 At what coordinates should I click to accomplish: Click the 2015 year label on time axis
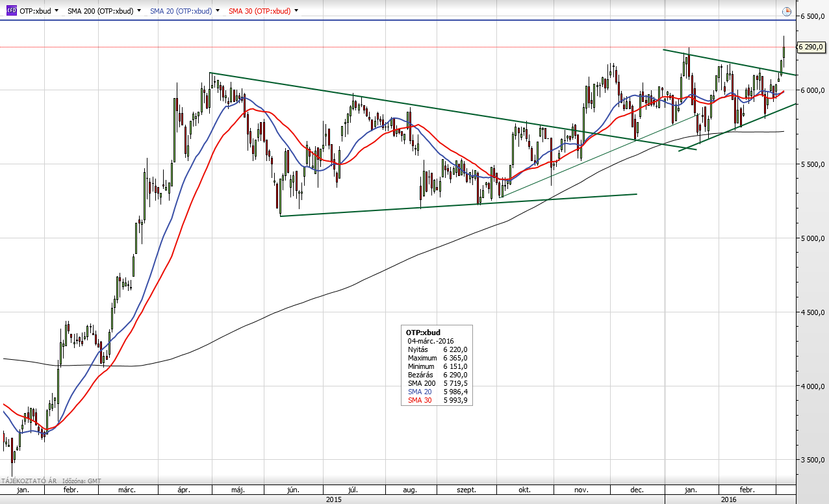(x=333, y=499)
